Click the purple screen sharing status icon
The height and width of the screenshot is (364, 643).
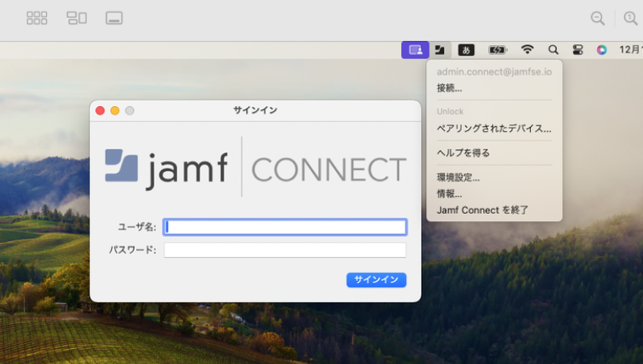click(415, 50)
